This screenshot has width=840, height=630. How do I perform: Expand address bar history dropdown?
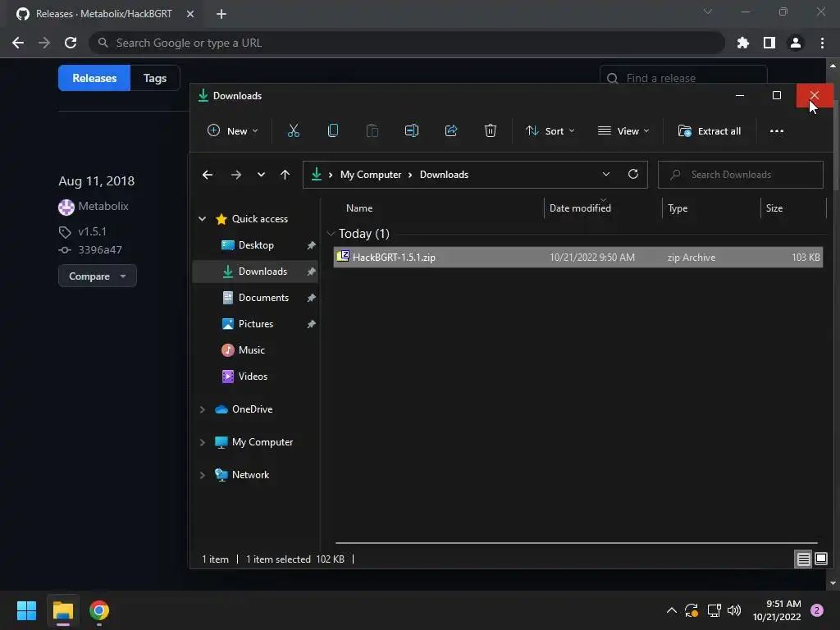coord(606,174)
